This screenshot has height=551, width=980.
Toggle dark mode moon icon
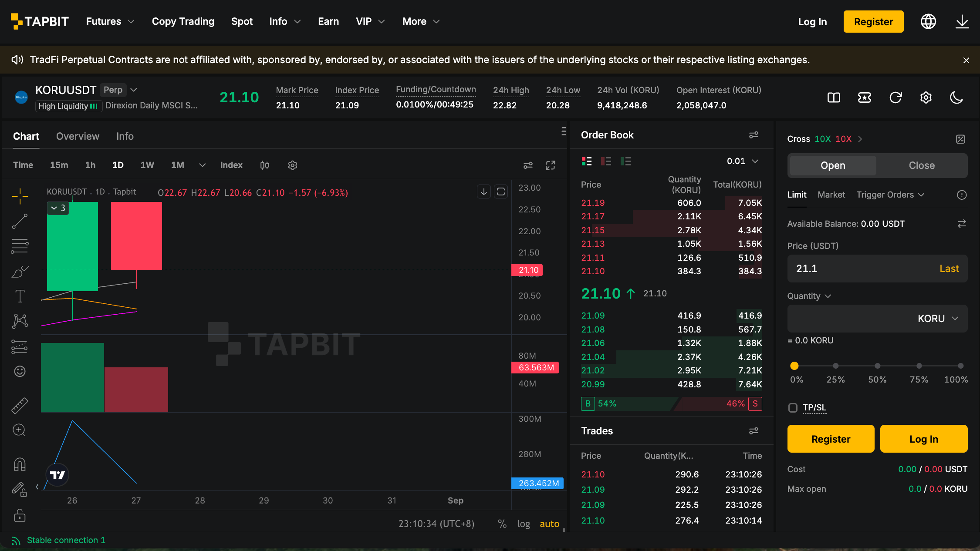point(956,97)
